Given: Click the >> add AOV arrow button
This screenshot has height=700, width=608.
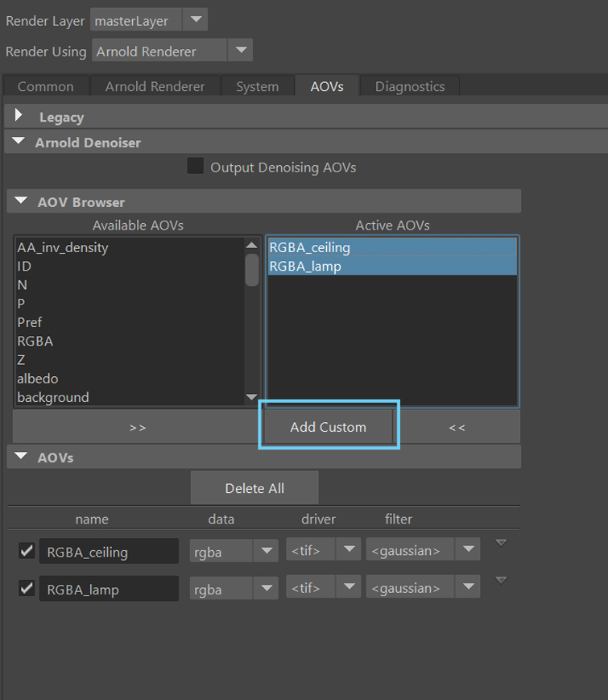Looking at the screenshot, I should [137, 427].
